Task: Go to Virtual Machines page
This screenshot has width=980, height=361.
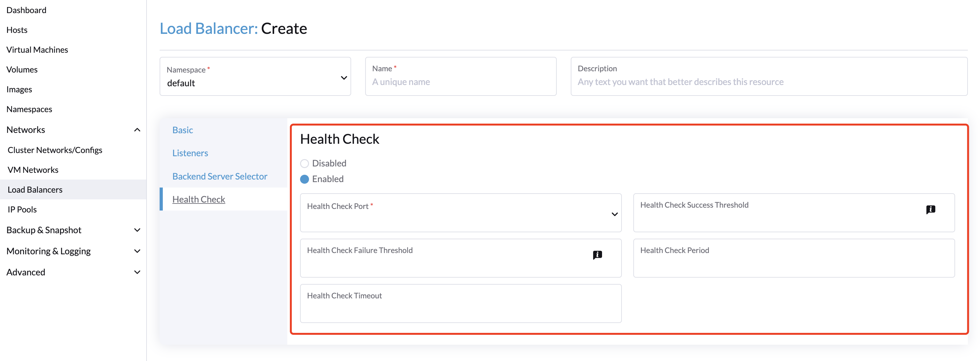Action: [x=37, y=49]
